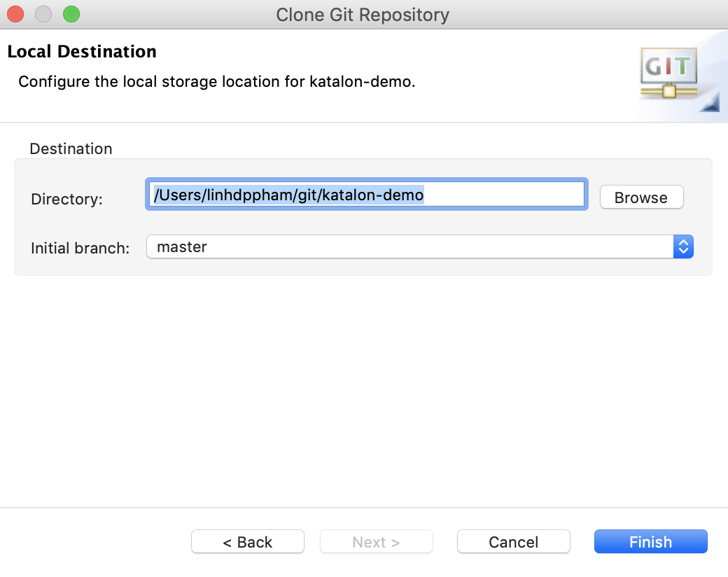Open the Initial branch dropdown arrows

point(682,246)
